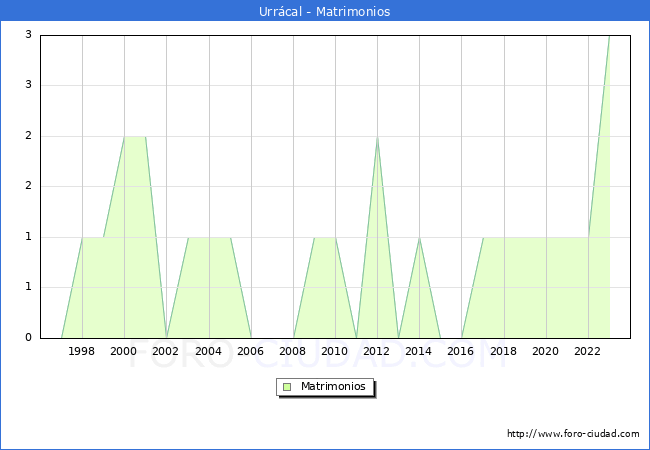Click the 2012 year label
This screenshot has height=450, width=650.
click(377, 351)
